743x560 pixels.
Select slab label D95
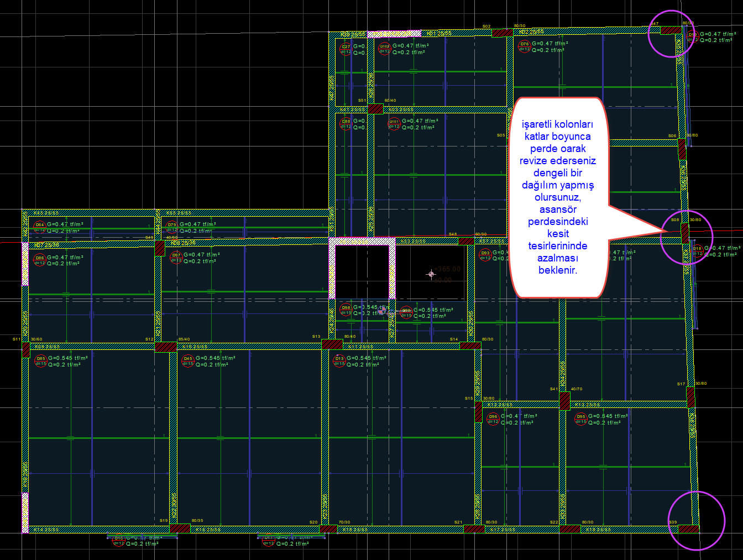580,419
